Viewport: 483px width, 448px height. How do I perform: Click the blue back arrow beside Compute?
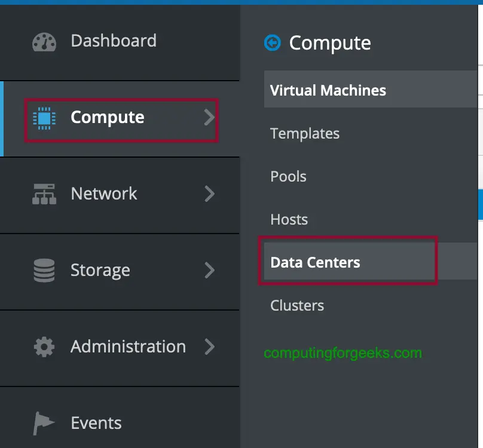(273, 43)
